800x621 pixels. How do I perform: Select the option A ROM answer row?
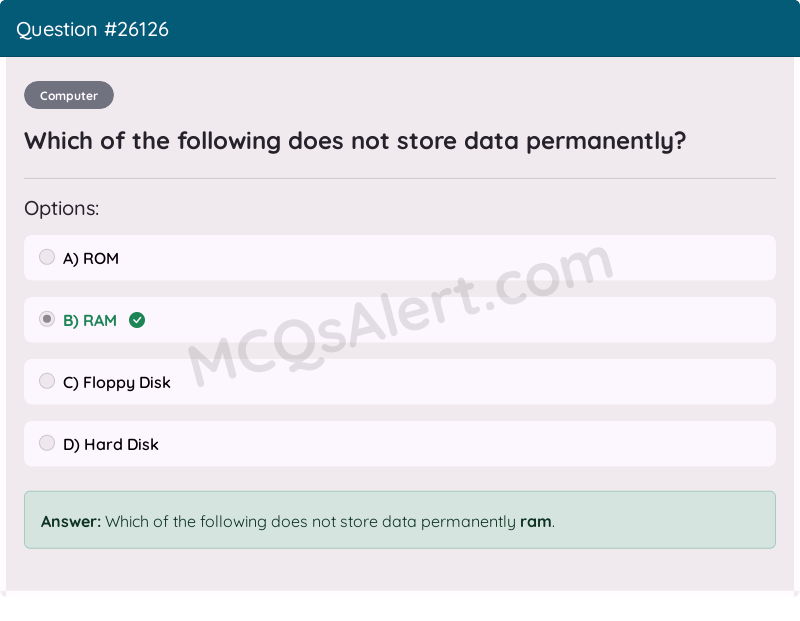[400, 257]
